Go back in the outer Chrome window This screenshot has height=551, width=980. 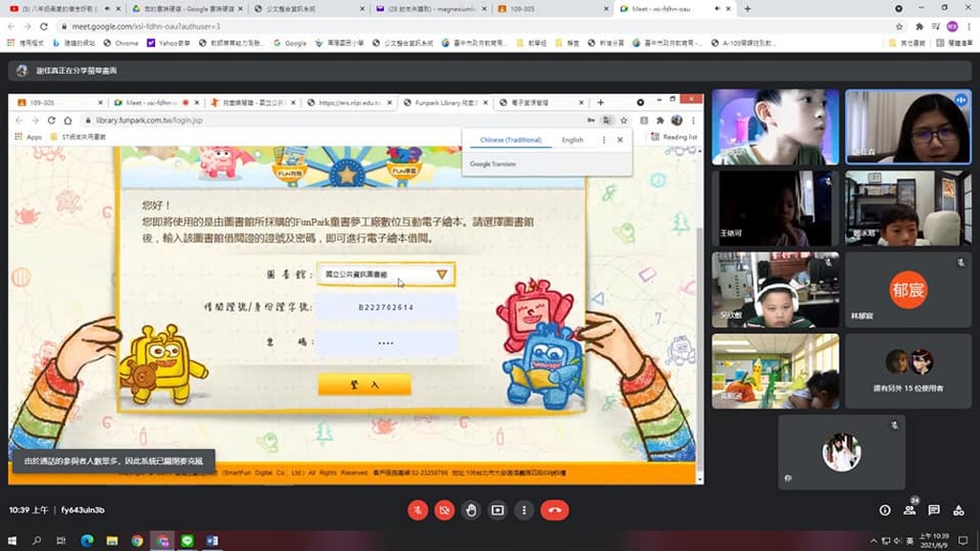(x=11, y=26)
